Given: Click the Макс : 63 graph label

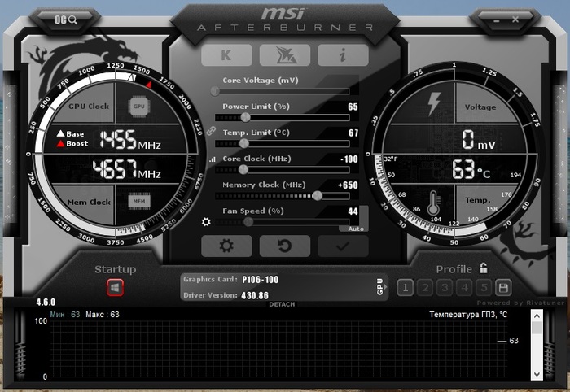Looking at the screenshot, I should click(x=103, y=314).
